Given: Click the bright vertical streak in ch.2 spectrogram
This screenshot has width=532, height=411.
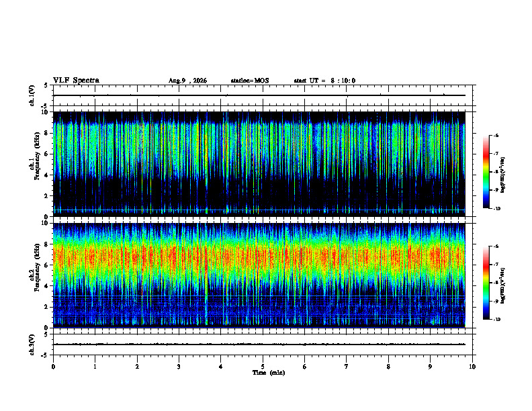Looking at the screenshot, I should (x=206, y=275).
